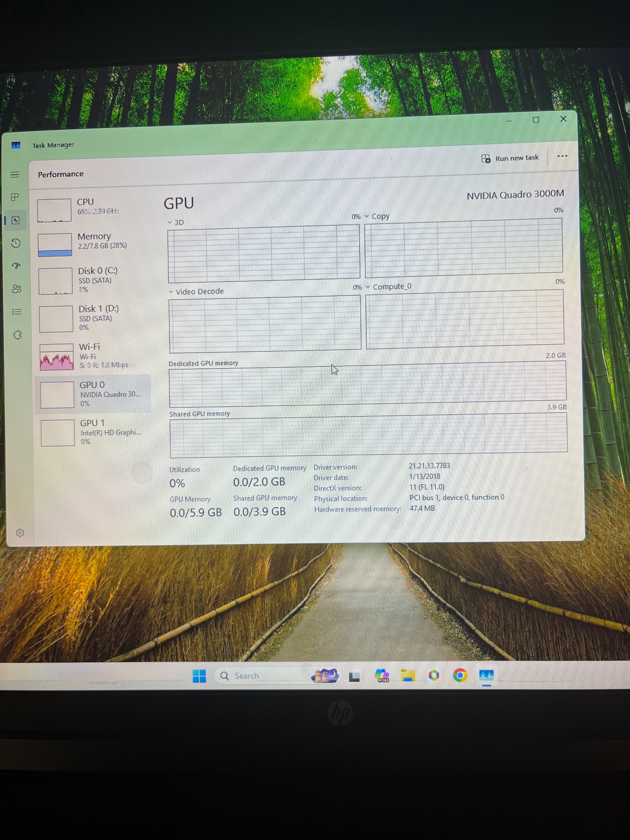The height and width of the screenshot is (840, 630).
Task: Open the Services page puzzle icon
Action: click(17, 335)
